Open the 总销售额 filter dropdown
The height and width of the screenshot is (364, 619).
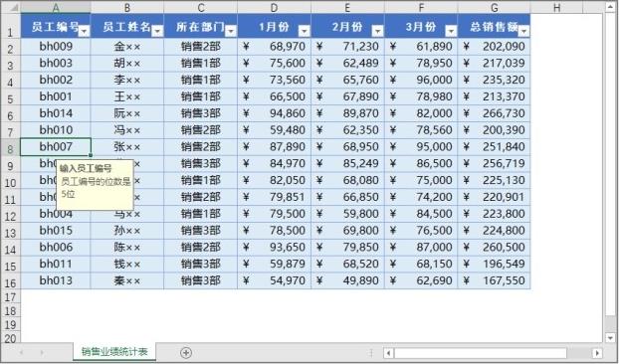pos(524,31)
